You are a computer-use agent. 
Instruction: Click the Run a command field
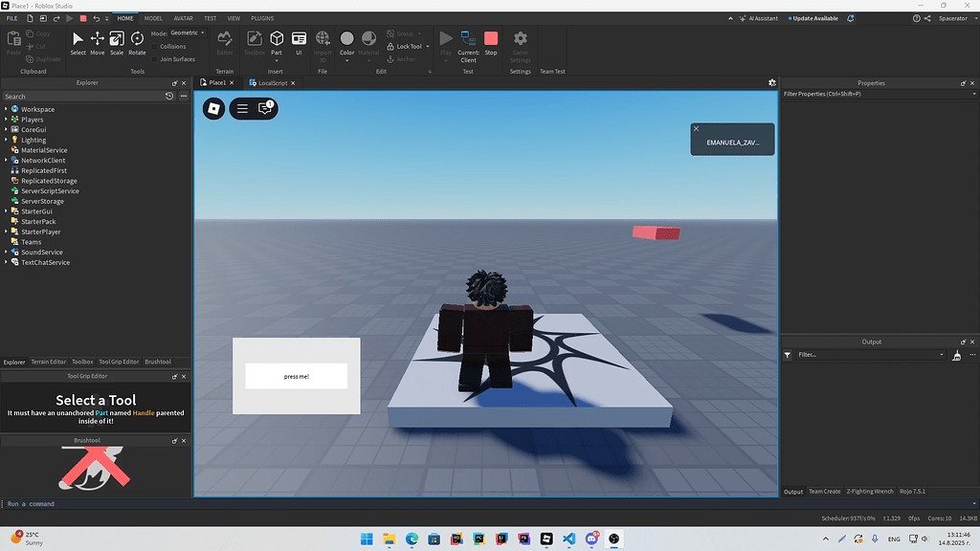click(57, 502)
